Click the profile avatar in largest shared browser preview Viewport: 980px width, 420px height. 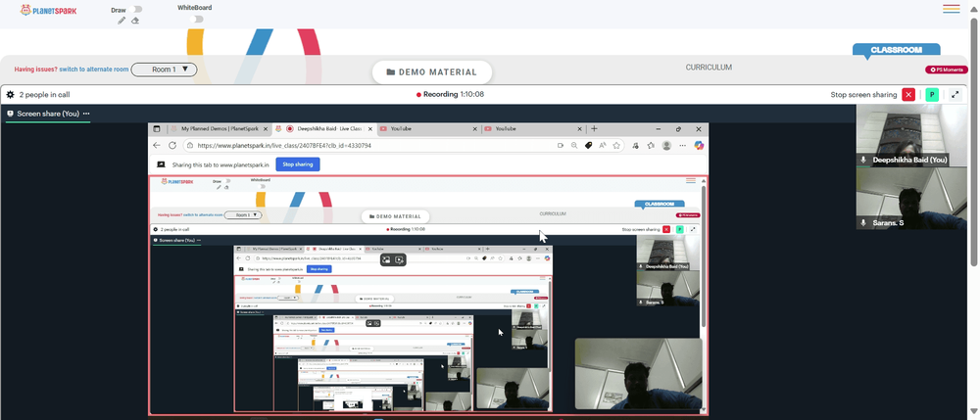(666, 146)
